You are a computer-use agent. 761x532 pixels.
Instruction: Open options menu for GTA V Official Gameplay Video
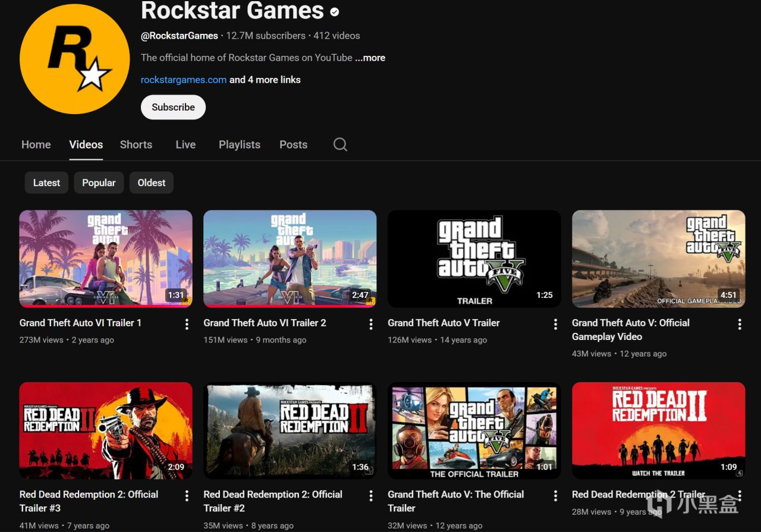pyautogui.click(x=740, y=324)
